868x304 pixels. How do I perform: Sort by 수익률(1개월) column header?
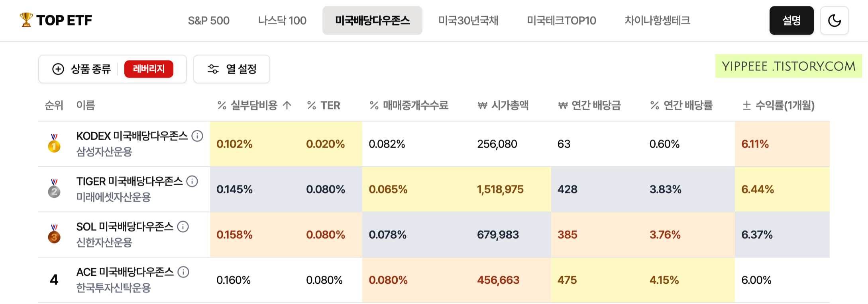tap(778, 105)
